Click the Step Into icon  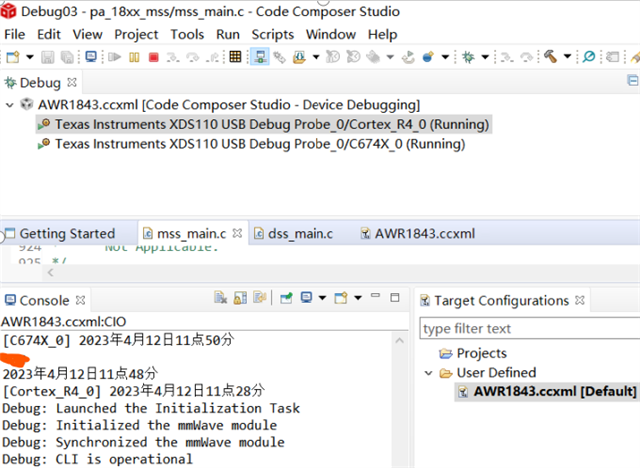(x=173, y=57)
